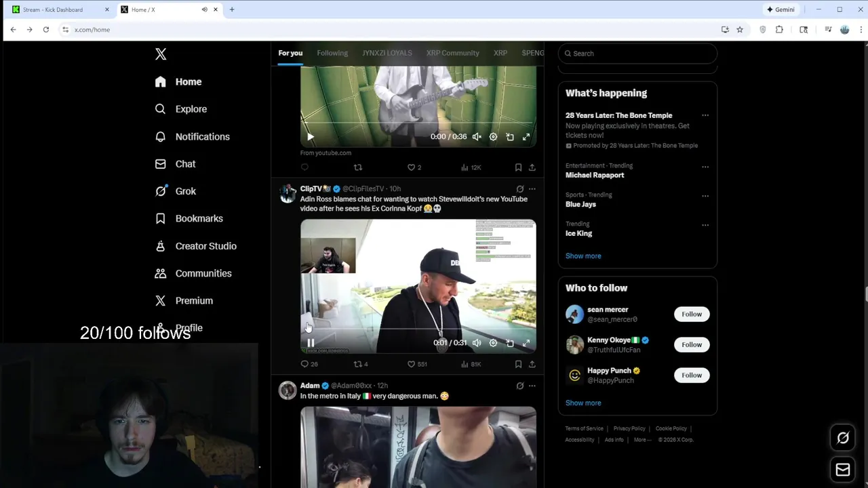The width and height of the screenshot is (868, 488).
Task: Pause the ClipTV Adin Ross video
Action: 311,343
